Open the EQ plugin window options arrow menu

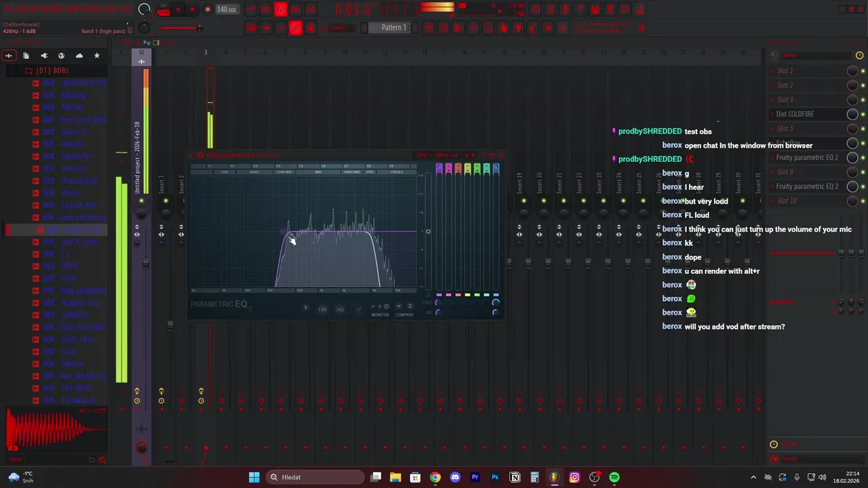point(191,155)
